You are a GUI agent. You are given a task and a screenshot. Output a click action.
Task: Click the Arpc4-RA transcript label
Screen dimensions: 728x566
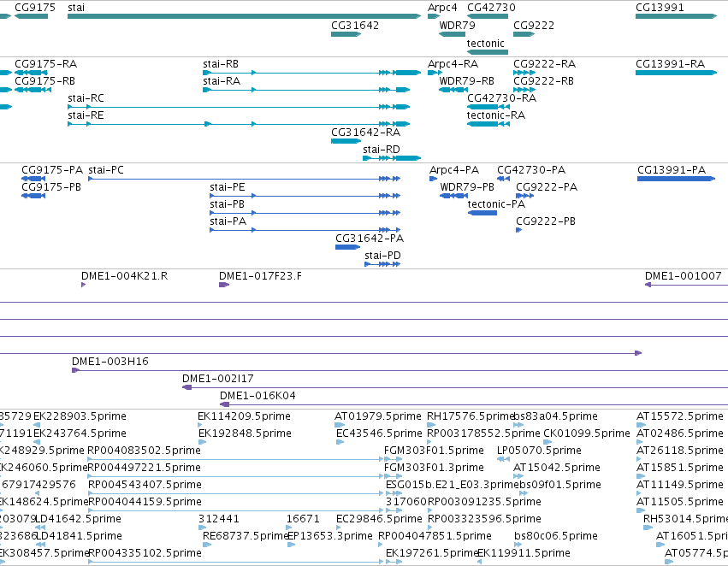(453, 64)
